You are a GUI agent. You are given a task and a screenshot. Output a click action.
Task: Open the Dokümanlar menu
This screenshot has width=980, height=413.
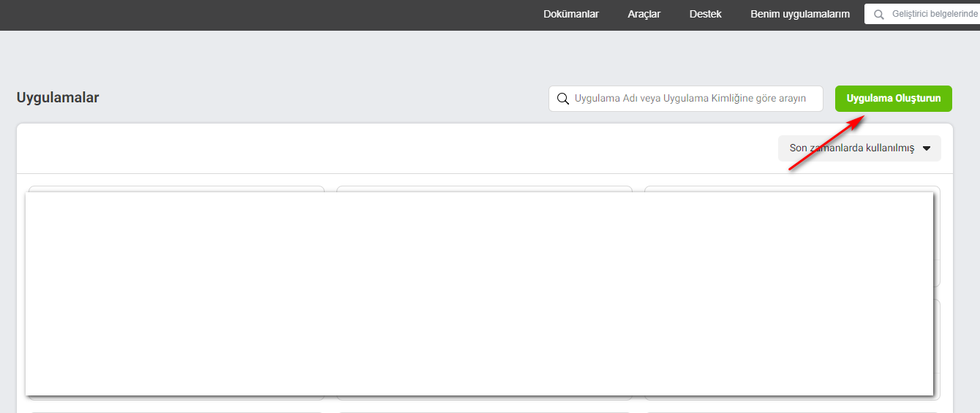(x=571, y=14)
